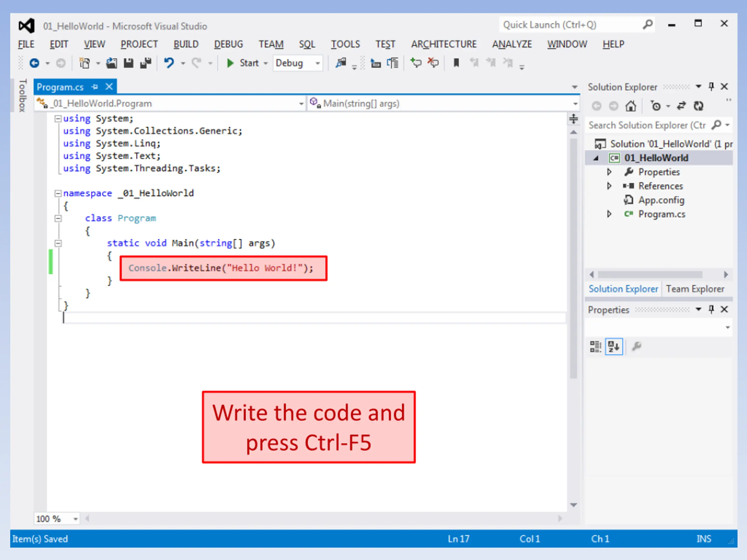Click the Save All toolbar icon
The height and width of the screenshot is (560, 747).
[x=146, y=63]
